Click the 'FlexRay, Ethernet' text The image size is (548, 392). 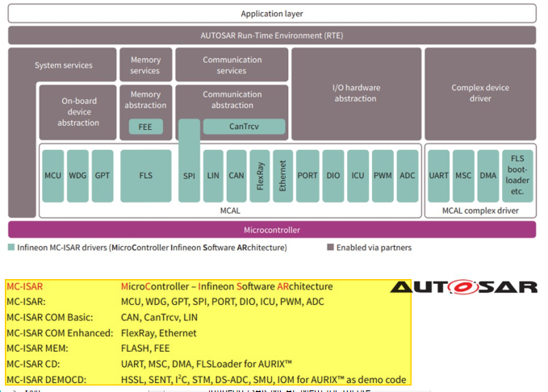click(159, 333)
